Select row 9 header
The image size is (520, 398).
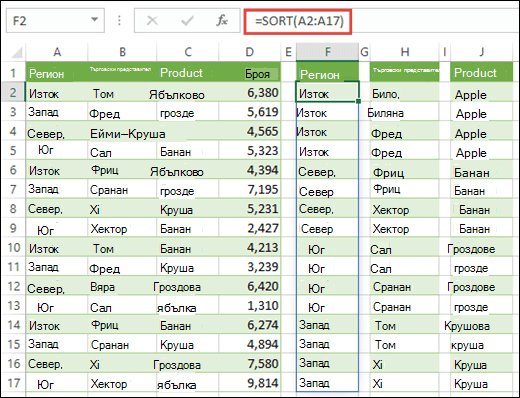pyautogui.click(x=13, y=228)
